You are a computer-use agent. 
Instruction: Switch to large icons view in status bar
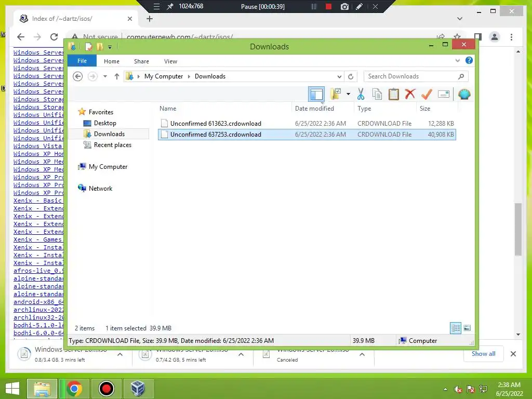pos(467,328)
